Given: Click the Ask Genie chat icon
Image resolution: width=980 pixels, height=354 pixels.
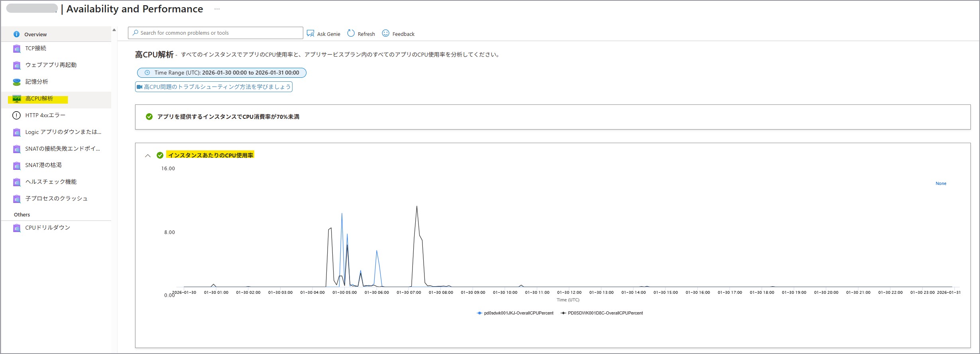Looking at the screenshot, I should tap(310, 33).
